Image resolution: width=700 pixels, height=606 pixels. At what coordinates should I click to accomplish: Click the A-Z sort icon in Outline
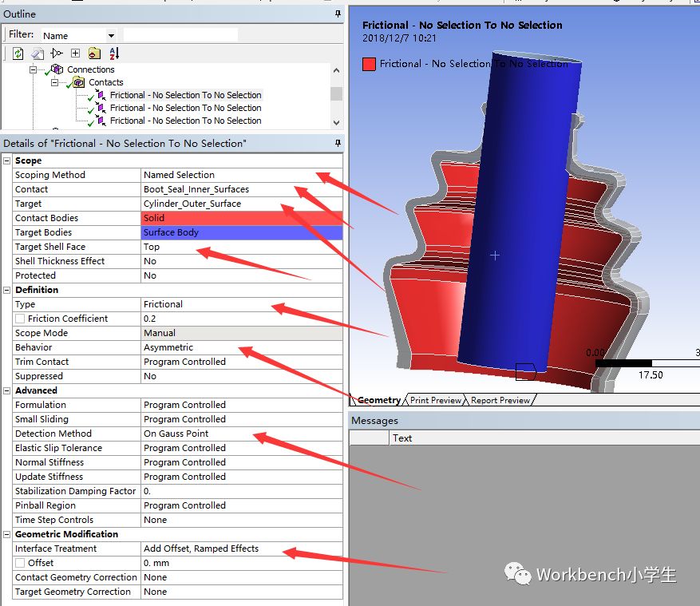113,53
